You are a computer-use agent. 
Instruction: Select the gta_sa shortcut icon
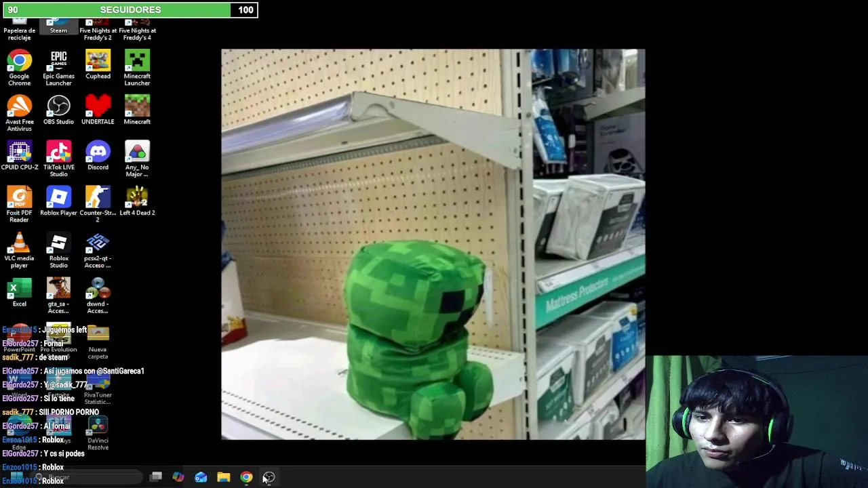(x=58, y=295)
